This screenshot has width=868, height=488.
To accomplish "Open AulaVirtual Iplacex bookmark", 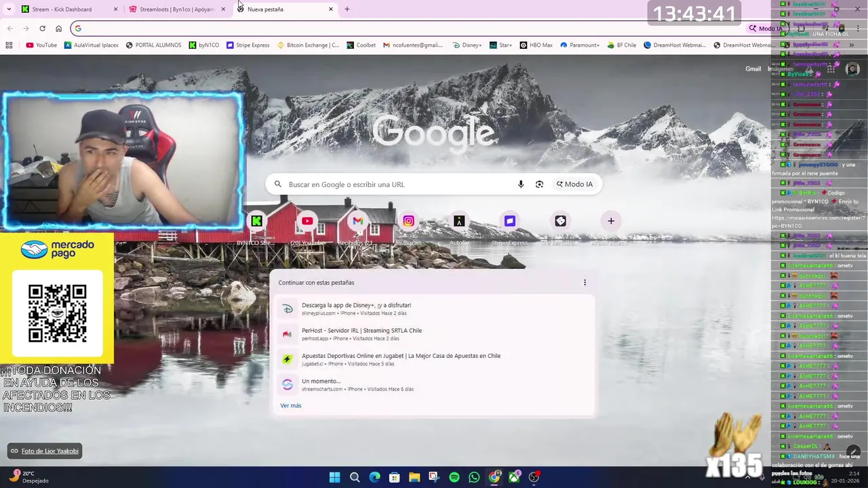I will point(92,45).
